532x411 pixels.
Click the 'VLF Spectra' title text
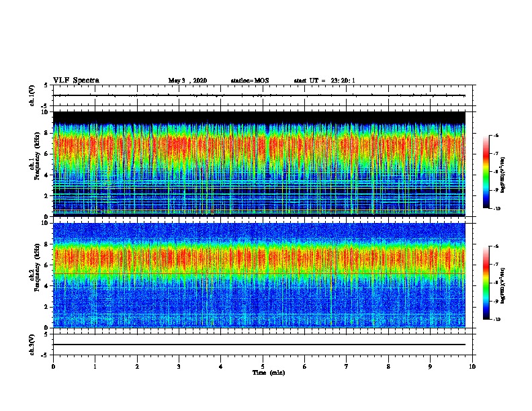tap(76, 81)
